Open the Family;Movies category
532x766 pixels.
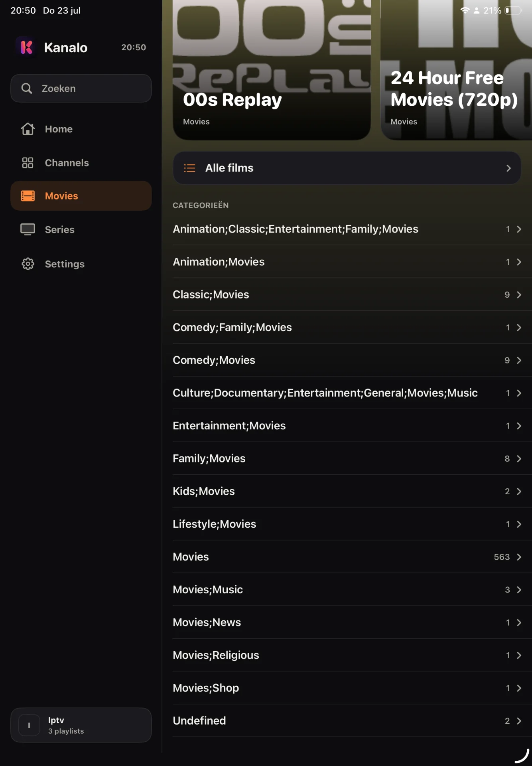352,458
